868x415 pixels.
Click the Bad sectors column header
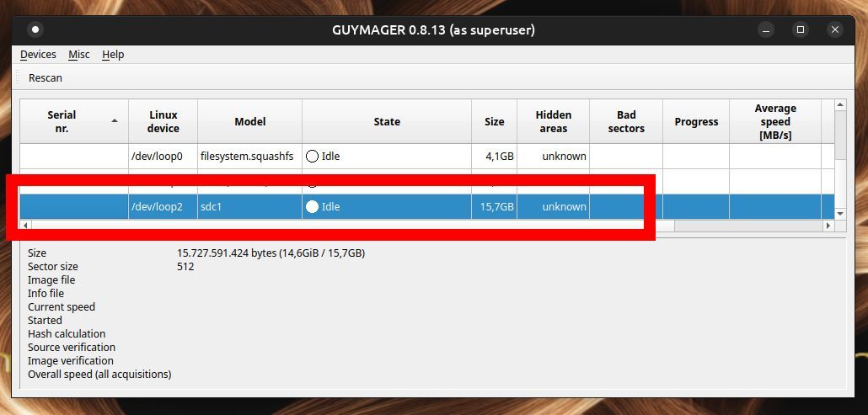(x=626, y=121)
